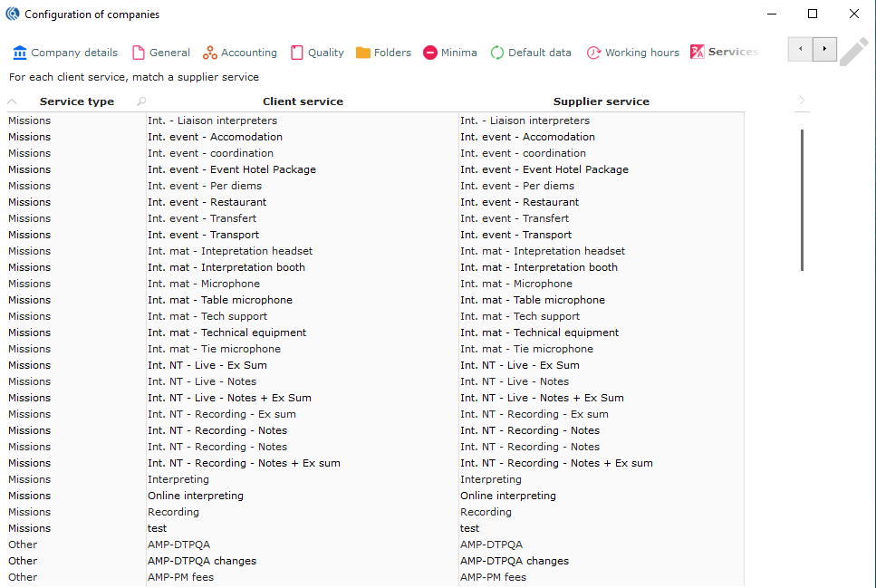Select supplier service "AMP-PM fees" cell

493,577
